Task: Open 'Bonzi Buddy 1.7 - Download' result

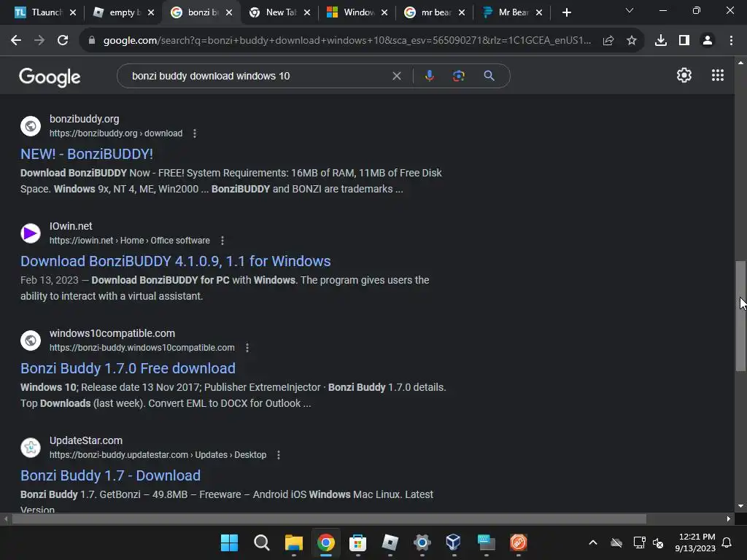Action: (111, 475)
